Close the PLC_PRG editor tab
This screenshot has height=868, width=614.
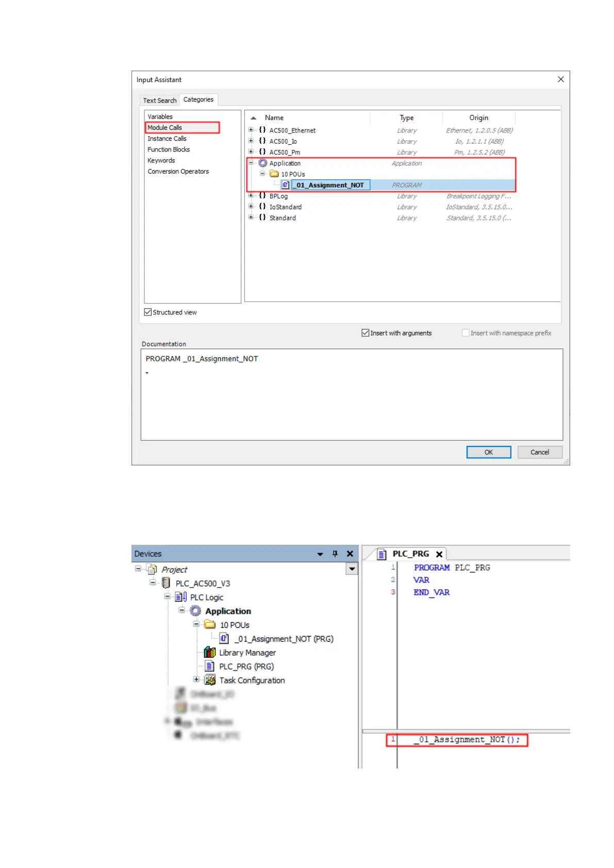coord(439,554)
